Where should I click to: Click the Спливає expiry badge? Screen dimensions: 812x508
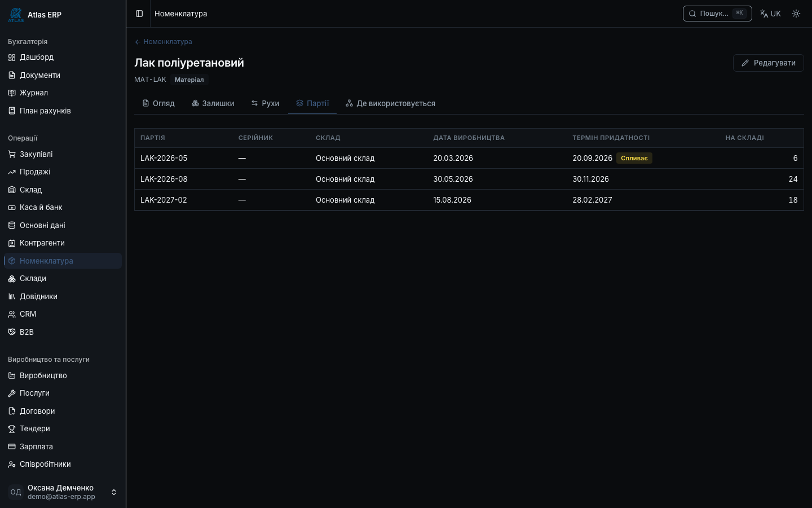pos(634,158)
